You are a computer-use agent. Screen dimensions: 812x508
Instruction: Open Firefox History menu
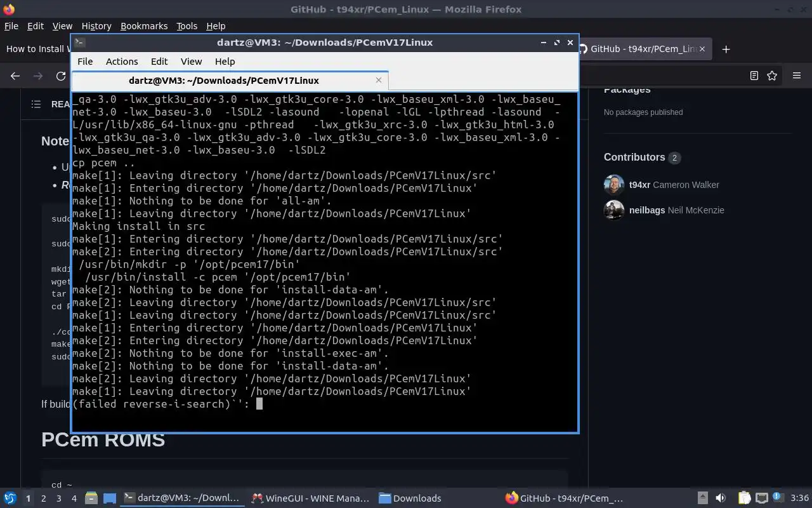(x=96, y=26)
